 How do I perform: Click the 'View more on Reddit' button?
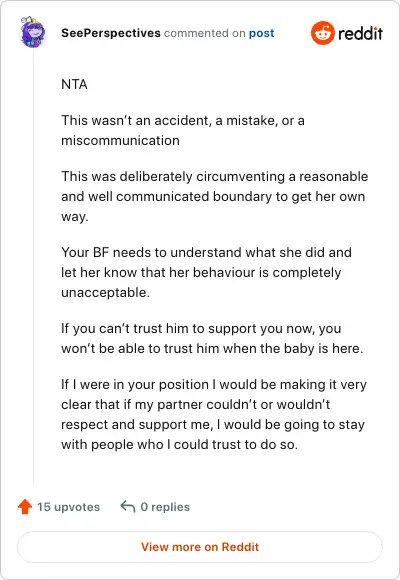point(200,547)
